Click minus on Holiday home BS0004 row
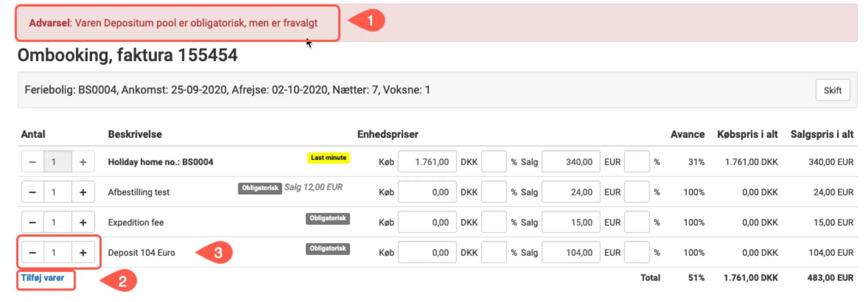This screenshot has height=302, width=868. click(x=33, y=162)
